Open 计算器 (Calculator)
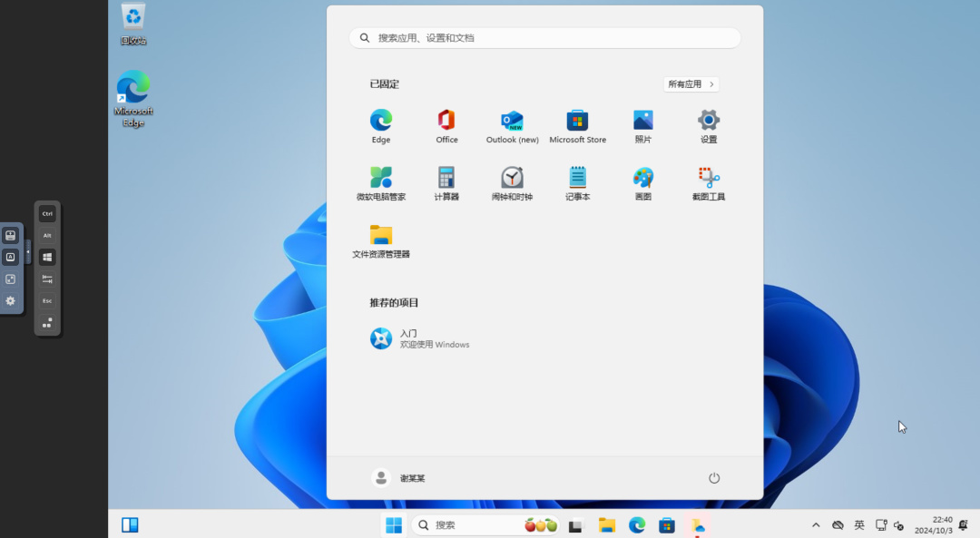This screenshot has width=980, height=538. click(x=446, y=183)
